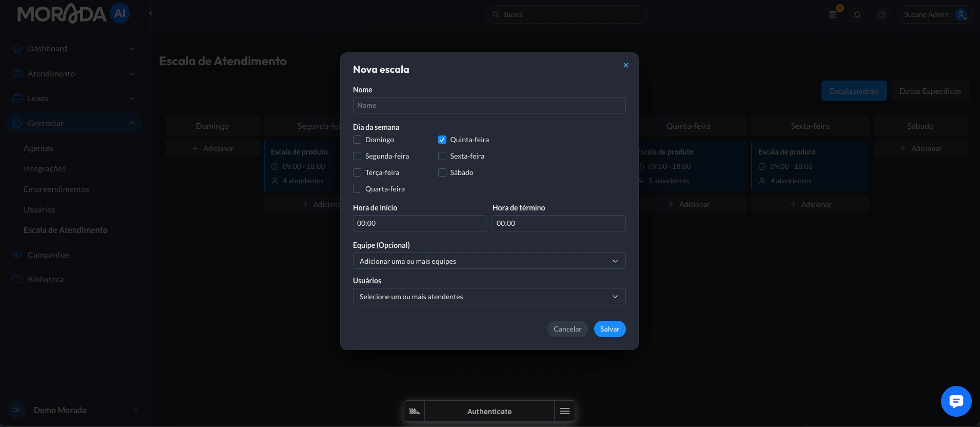The image size is (980, 427).
Task: Open Usuários submenu item
Action: pos(40,209)
